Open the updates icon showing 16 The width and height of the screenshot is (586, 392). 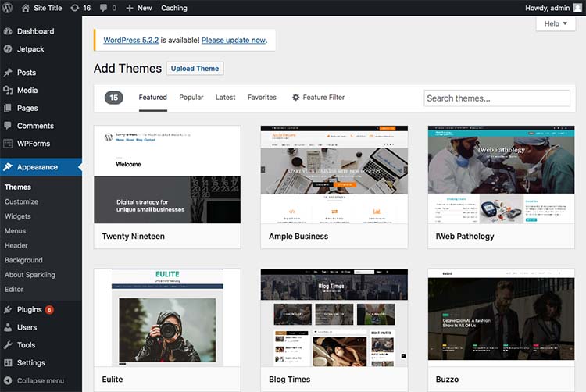click(x=75, y=8)
